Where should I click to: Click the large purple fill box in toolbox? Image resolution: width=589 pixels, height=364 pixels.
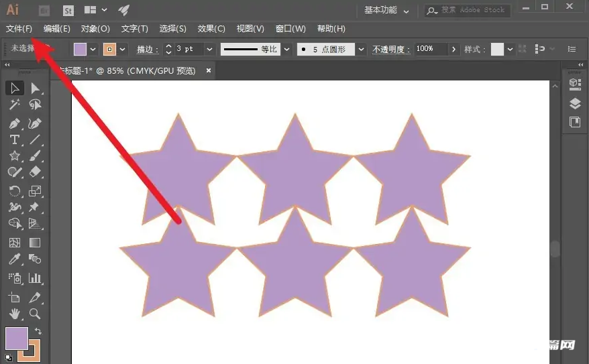pos(17,338)
